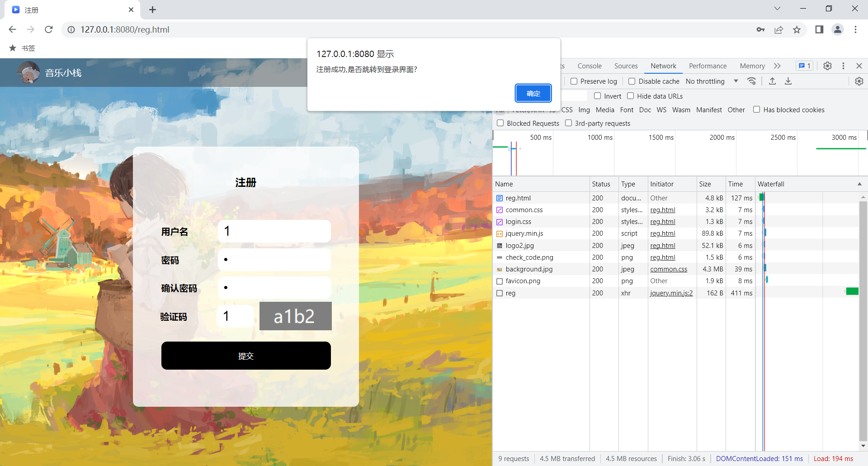Screen dimensions: 868x466
Task: Check the Invert filter checkbox
Action: tap(597, 96)
